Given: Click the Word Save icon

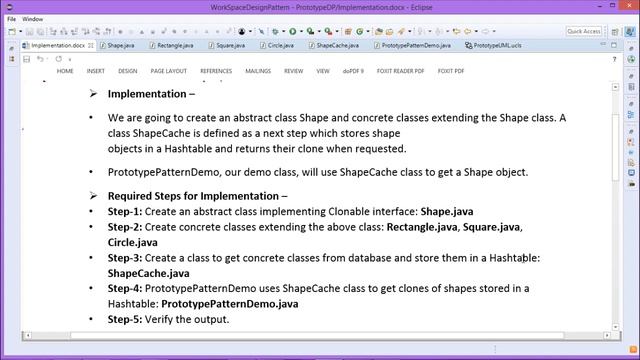Looking at the screenshot, I should (27, 59).
